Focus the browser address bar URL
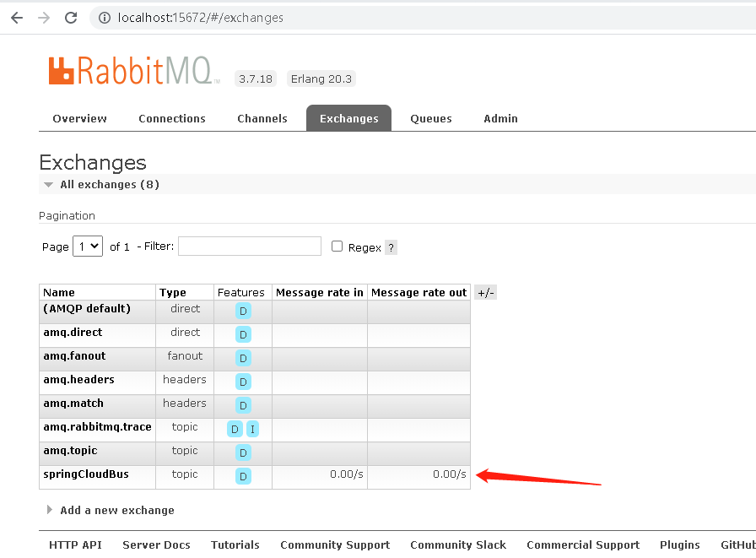 coord(201,18)
